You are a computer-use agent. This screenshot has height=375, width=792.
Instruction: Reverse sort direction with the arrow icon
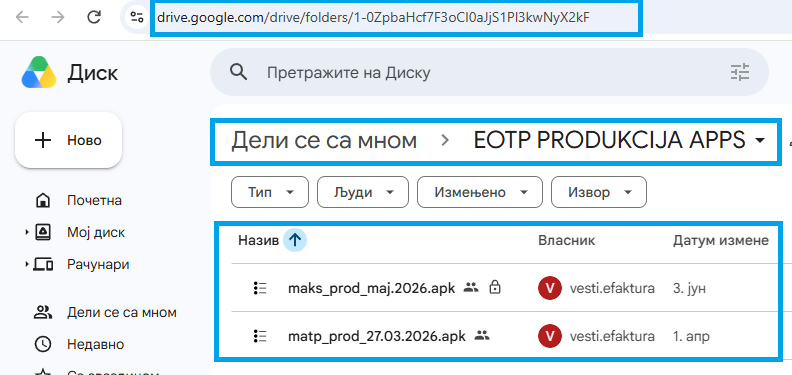pos(295,241)
